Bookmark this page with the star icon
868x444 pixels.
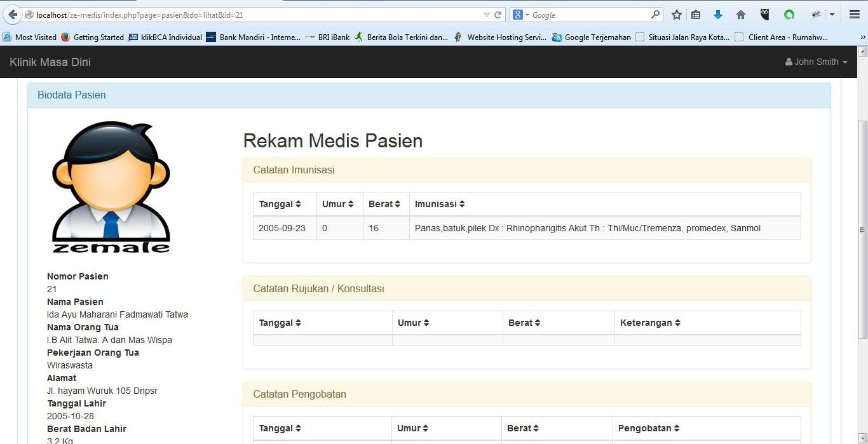tap(677, 15)
